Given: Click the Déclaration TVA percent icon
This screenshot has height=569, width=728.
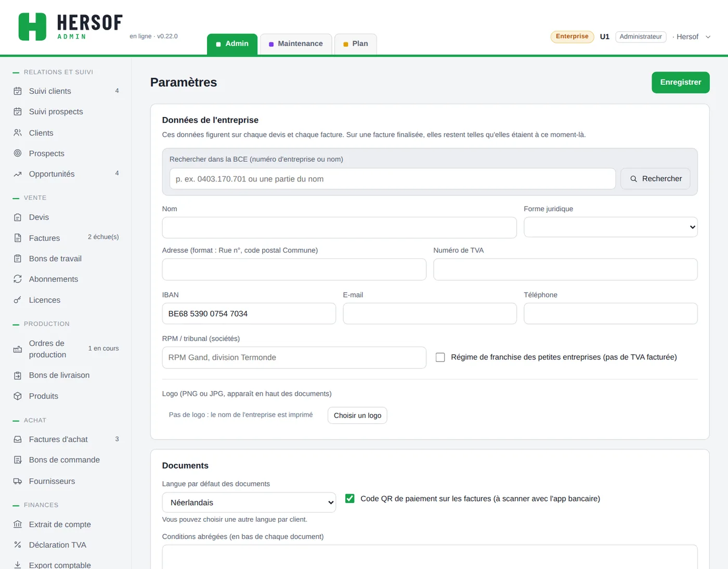Looking at the screenshot, I should click(x=18, y=545).
